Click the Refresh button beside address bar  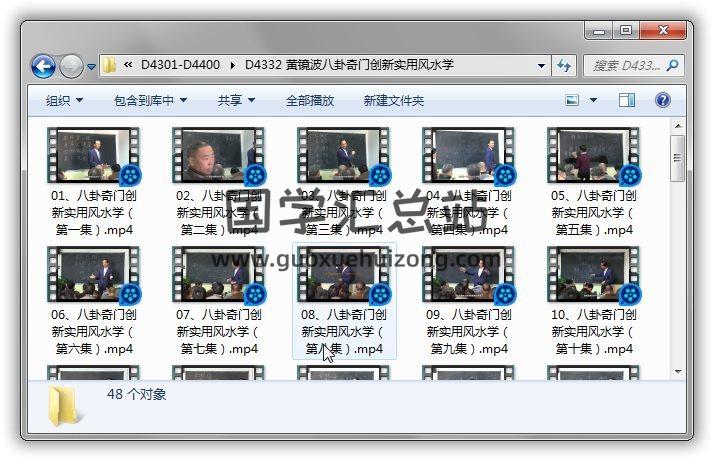point(564,66)
